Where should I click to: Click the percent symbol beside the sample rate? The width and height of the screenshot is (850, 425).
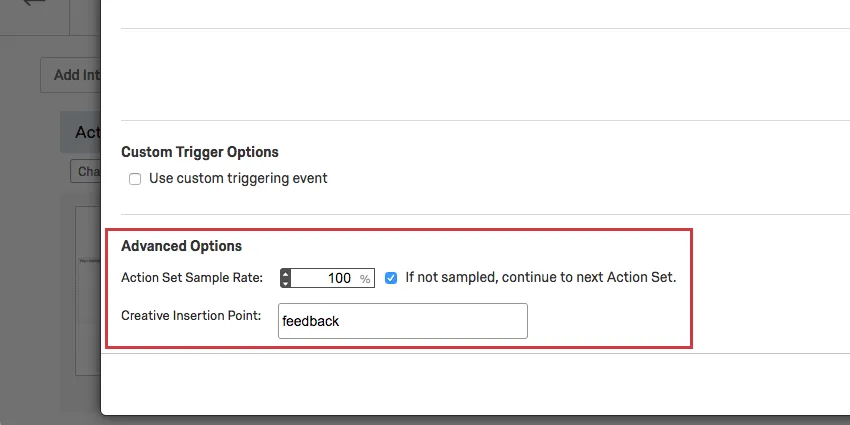[x=365, y=279]
